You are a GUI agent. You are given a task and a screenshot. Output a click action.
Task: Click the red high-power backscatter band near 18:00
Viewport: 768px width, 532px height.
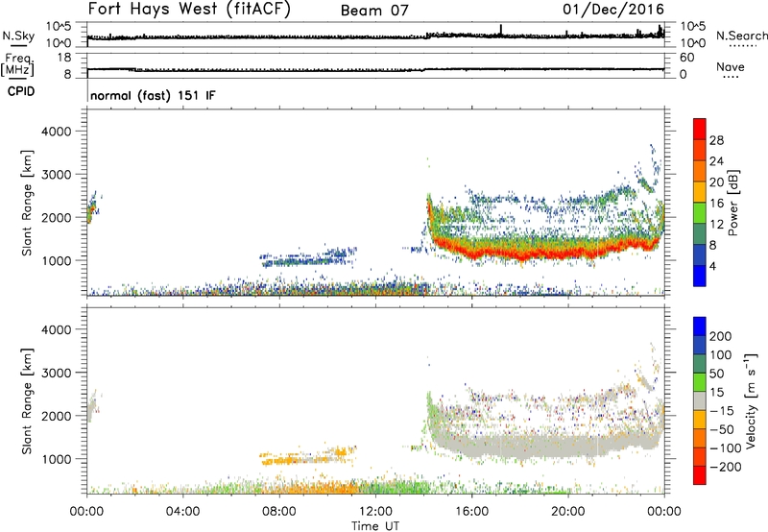[520, 254]
